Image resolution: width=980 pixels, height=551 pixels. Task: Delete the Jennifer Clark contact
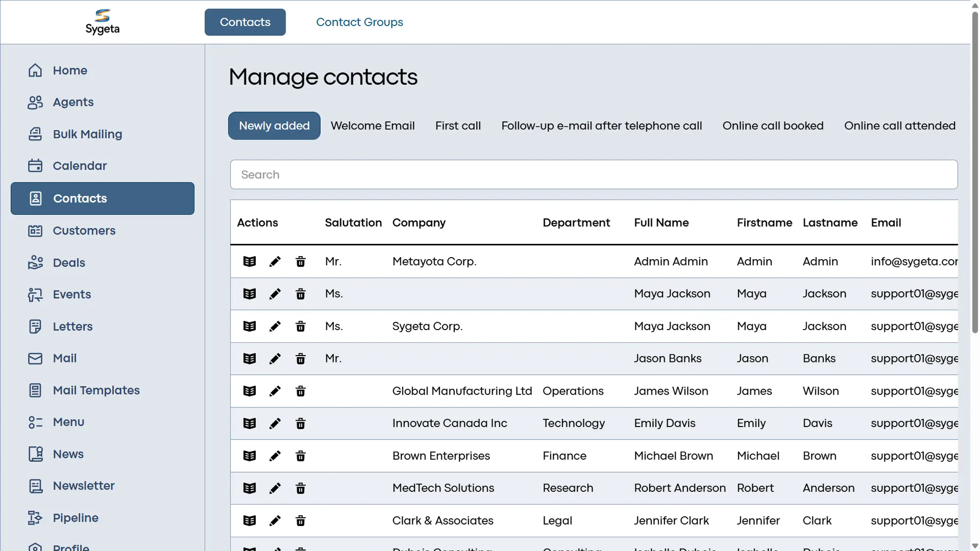click(x=300, y=521)
